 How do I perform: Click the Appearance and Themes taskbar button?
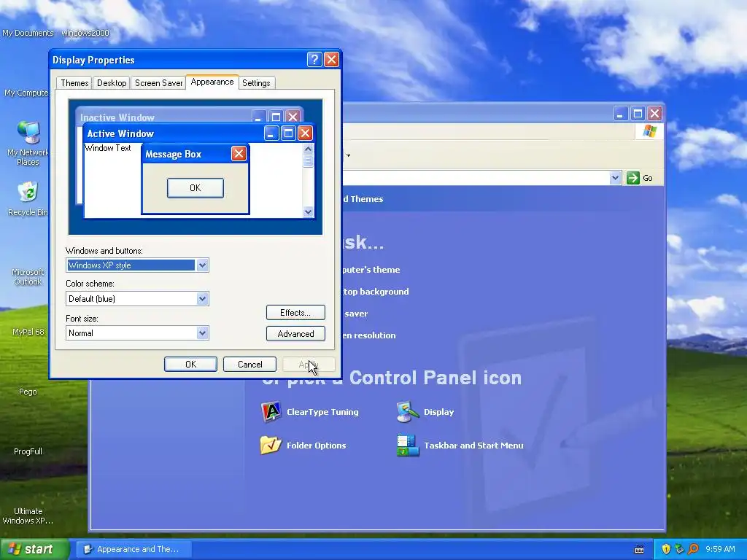pos(134,549)
